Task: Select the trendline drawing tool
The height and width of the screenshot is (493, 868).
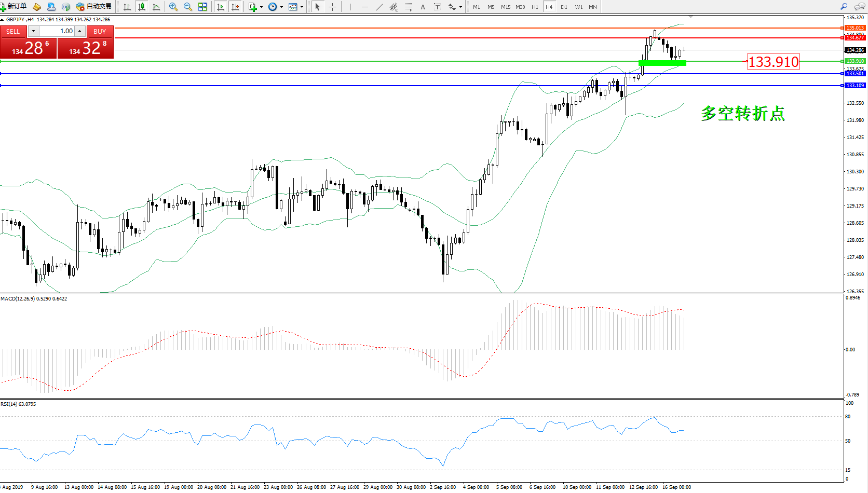Action: [379, 7]
